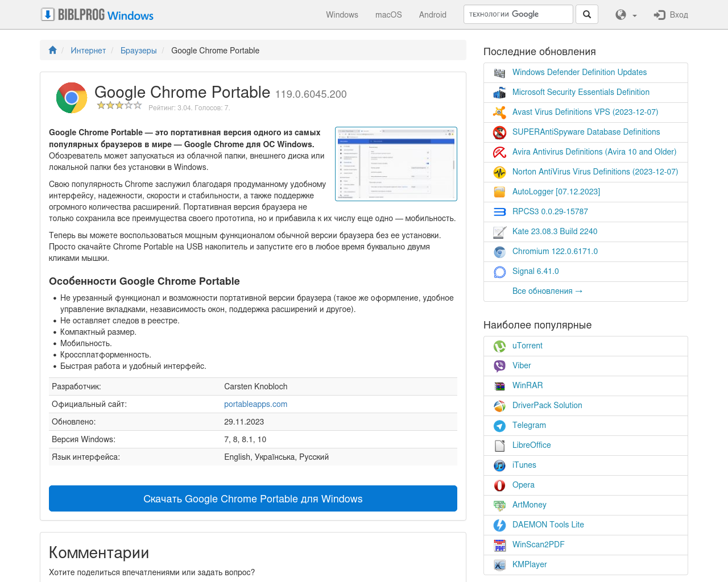Go to Браузеры breadcrumb
This screenshot has width=728, height=582.
[139, 51]
